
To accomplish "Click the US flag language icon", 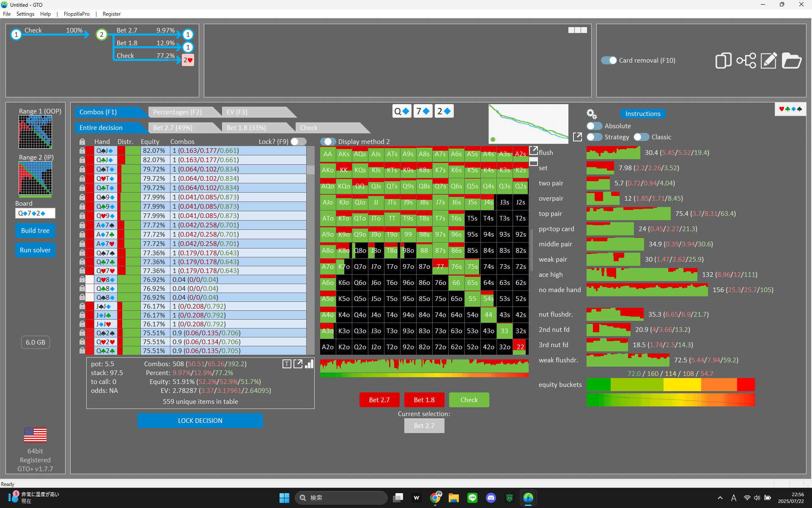I will click(35, 435).
